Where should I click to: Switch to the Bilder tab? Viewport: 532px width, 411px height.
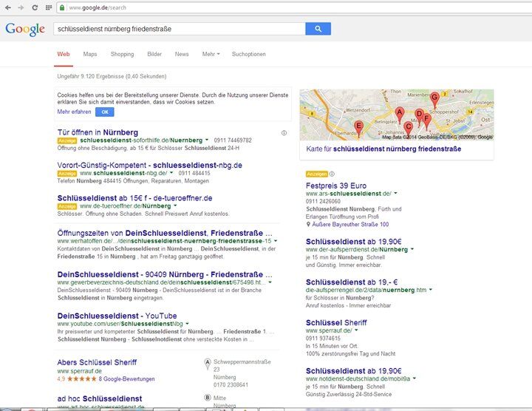(x=154, y=54)
